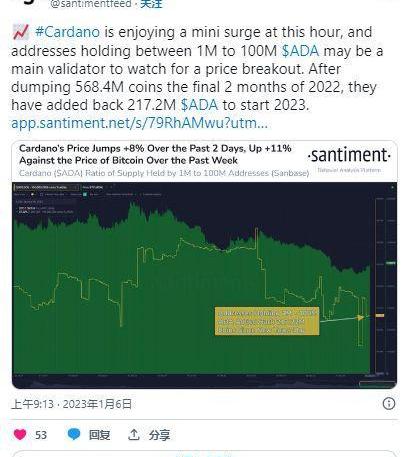
Task: Open the #Cardano hashtag
Action: point(67,32)
